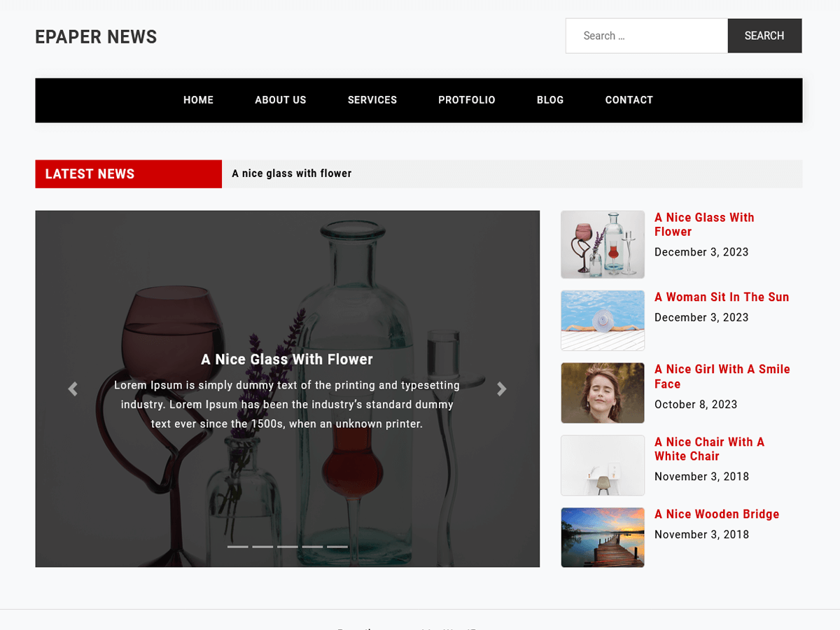Open article 'A Nice Chair With A White Chair'

(709, 449)
